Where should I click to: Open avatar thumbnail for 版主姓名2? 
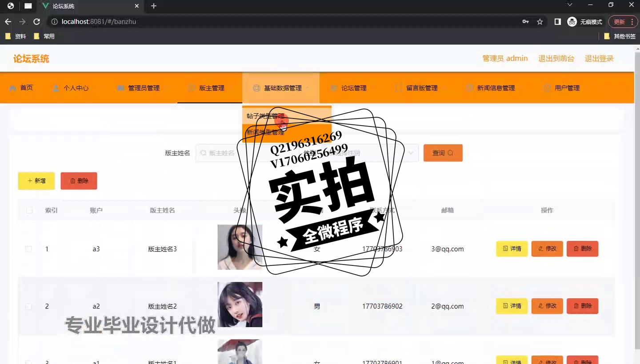[x=240, y=305]
